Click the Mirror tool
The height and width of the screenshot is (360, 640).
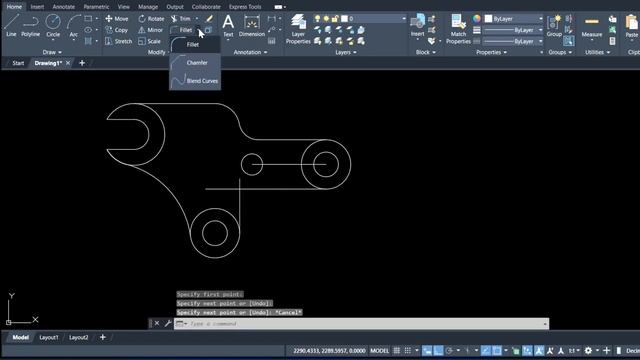[x=151, y=30]
